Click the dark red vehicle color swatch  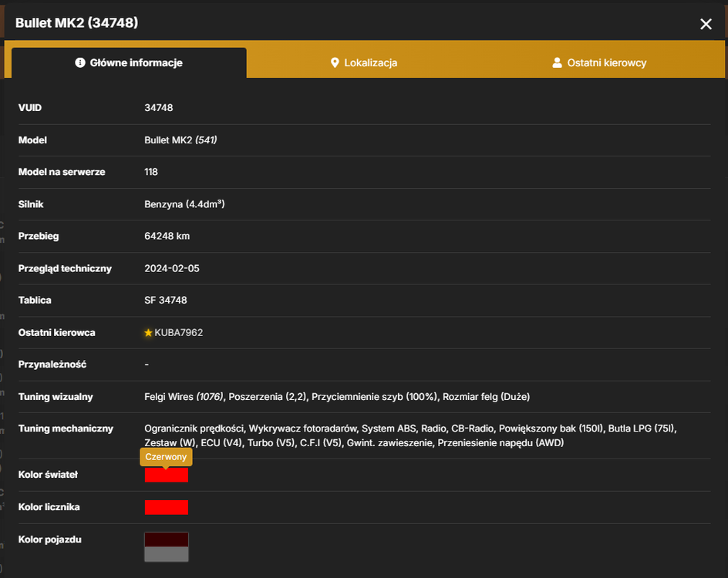coord(167,539)
